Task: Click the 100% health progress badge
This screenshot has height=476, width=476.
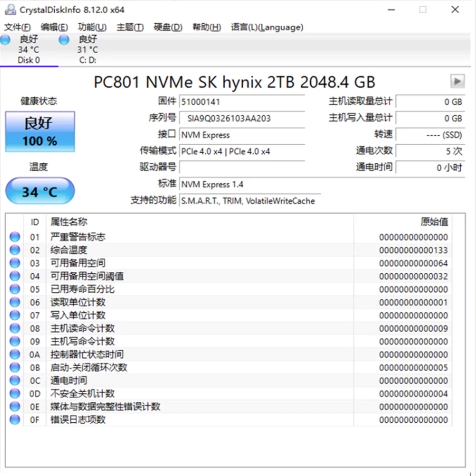Action: 40,140
